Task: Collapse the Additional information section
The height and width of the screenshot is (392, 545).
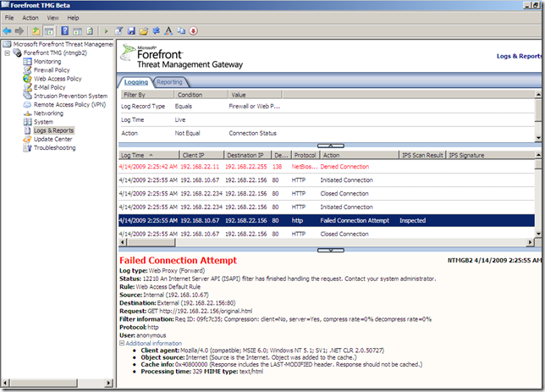Action: point(122,343)
